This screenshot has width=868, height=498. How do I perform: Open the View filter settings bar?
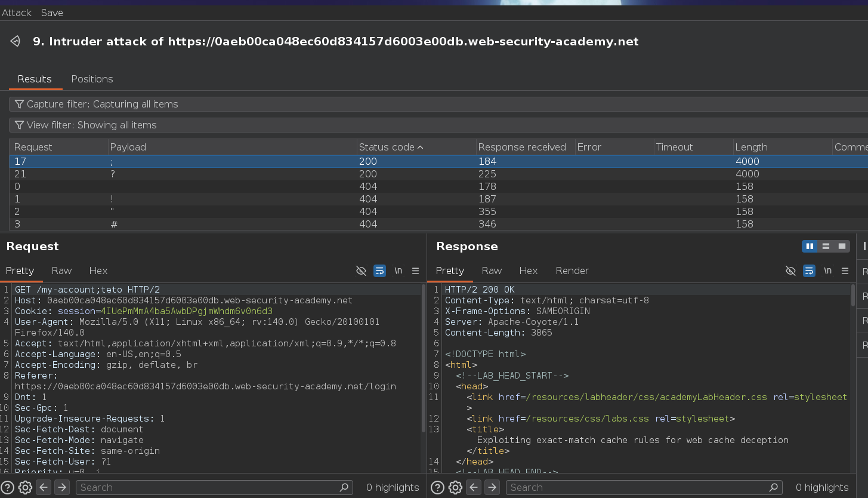point(438,125)
